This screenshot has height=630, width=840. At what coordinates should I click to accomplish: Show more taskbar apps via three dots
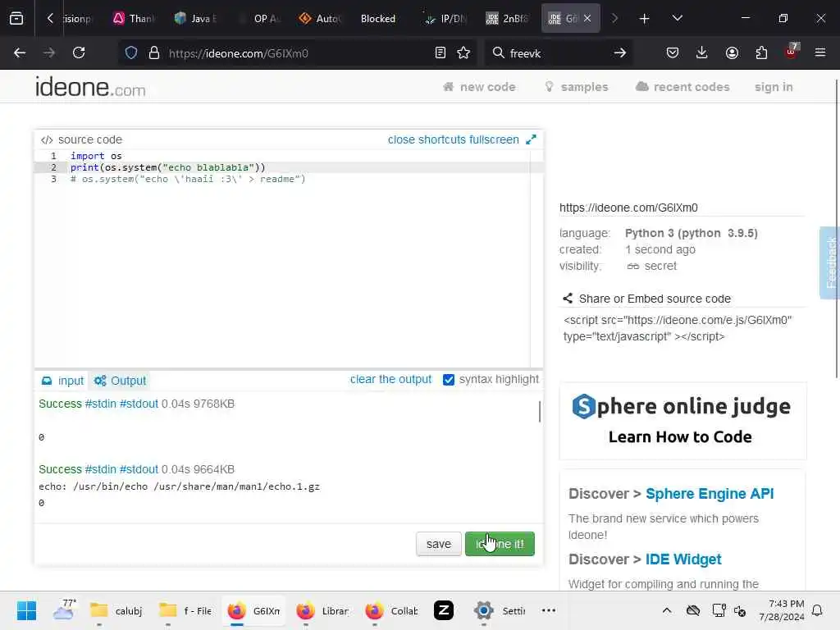549,610
